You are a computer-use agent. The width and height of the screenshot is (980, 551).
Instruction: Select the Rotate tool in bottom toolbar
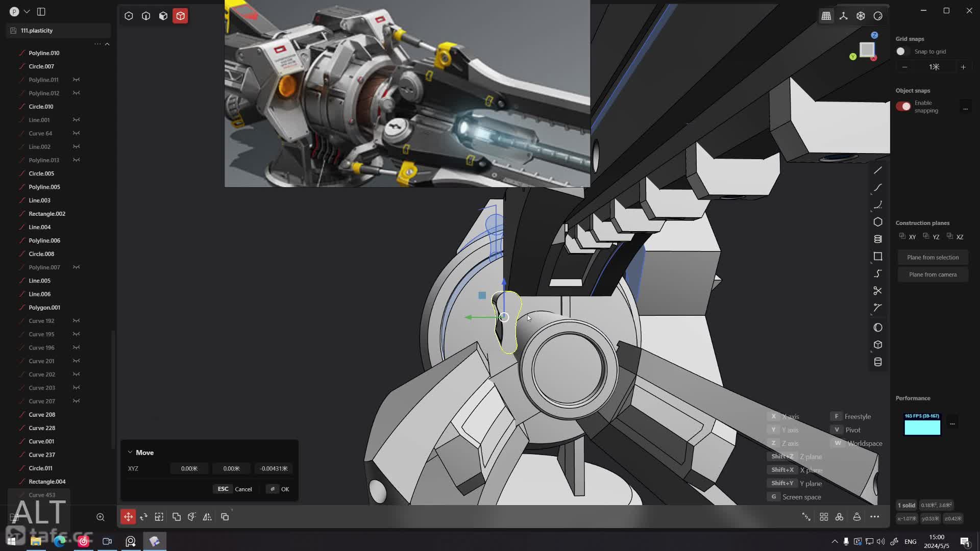pyautogui.click(x=144, y=517)
